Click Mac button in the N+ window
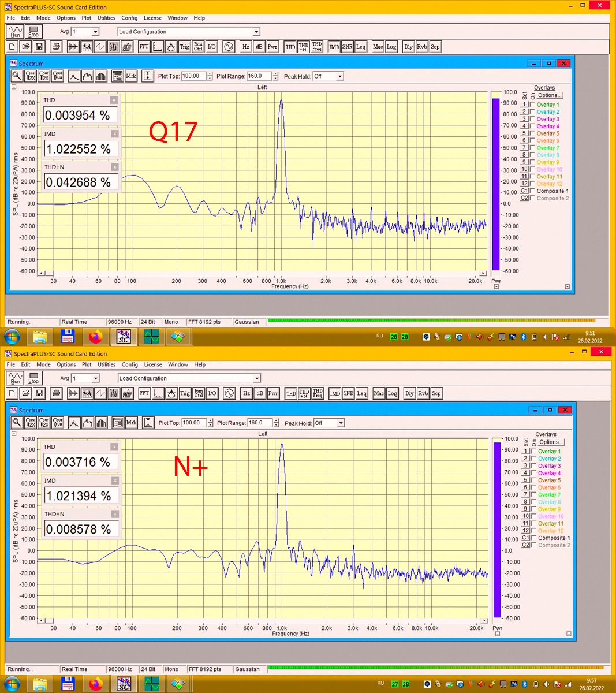The width and height of the screenshot is (616, 693). point(379,393)
